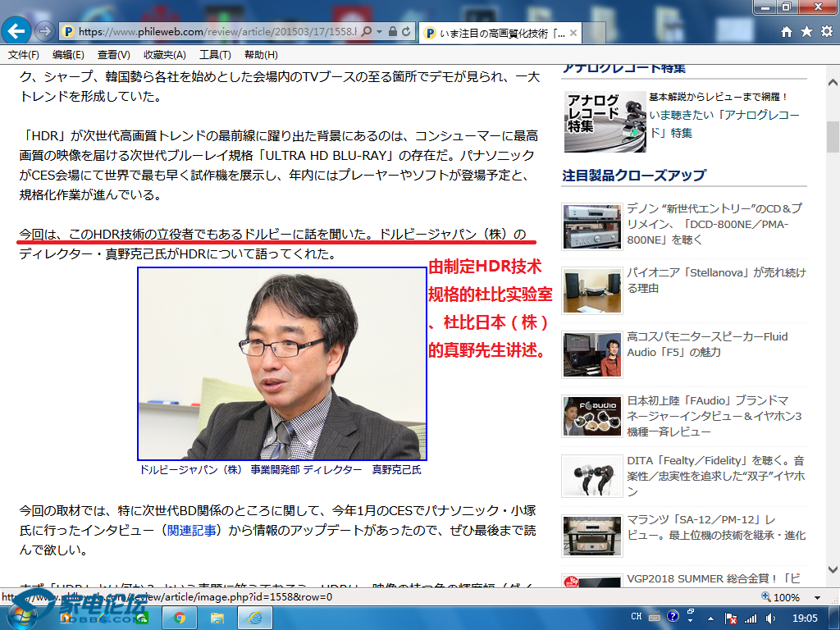This screenshot has height=630, width=840.
Task: Open File Explorer from the taskbar
Action: [x=217, y=617]
